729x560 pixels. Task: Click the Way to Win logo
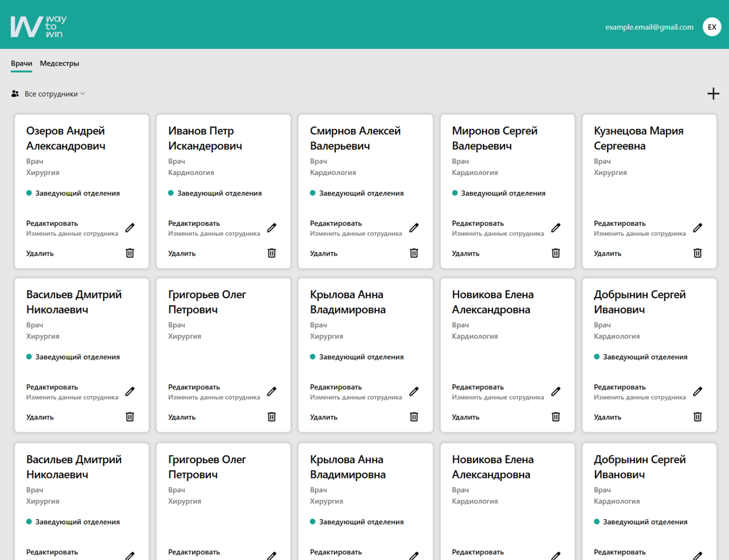(x=39, y=26)
